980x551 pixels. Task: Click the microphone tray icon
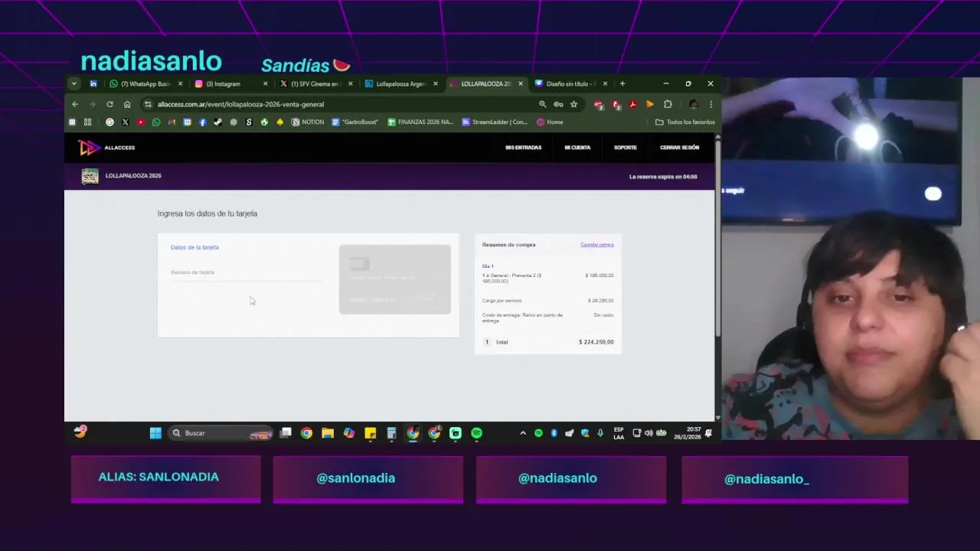pyautogui.click(x=599, y=433)
